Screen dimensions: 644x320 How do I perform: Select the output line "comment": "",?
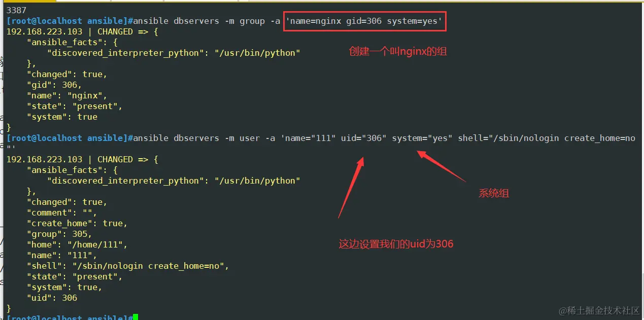(x=62, y=212)
